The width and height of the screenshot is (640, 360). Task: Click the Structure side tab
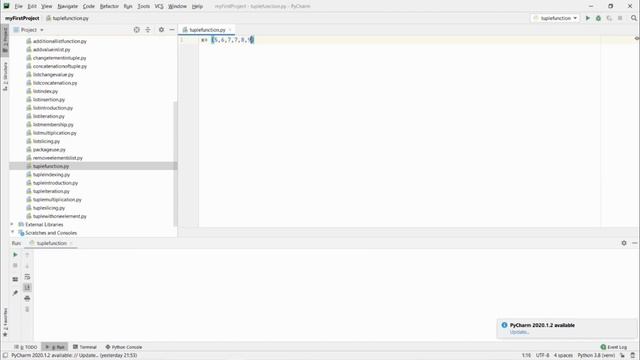point(5,76)
